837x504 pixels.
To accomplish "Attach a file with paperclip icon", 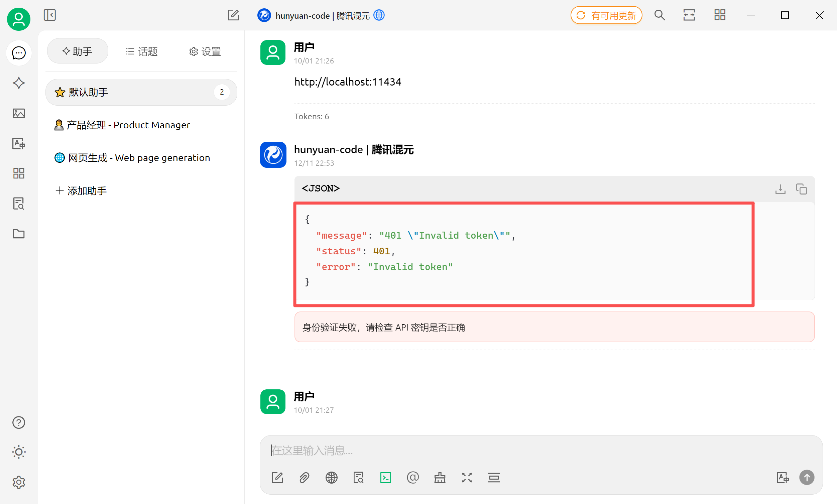I will 305,478.
